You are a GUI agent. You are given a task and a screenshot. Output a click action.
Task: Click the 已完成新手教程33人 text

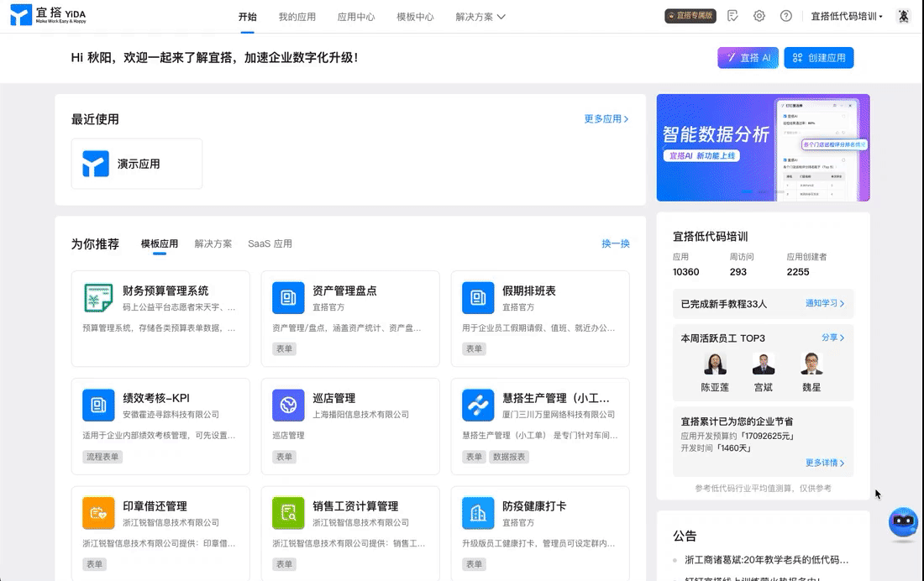pos(723,304)
